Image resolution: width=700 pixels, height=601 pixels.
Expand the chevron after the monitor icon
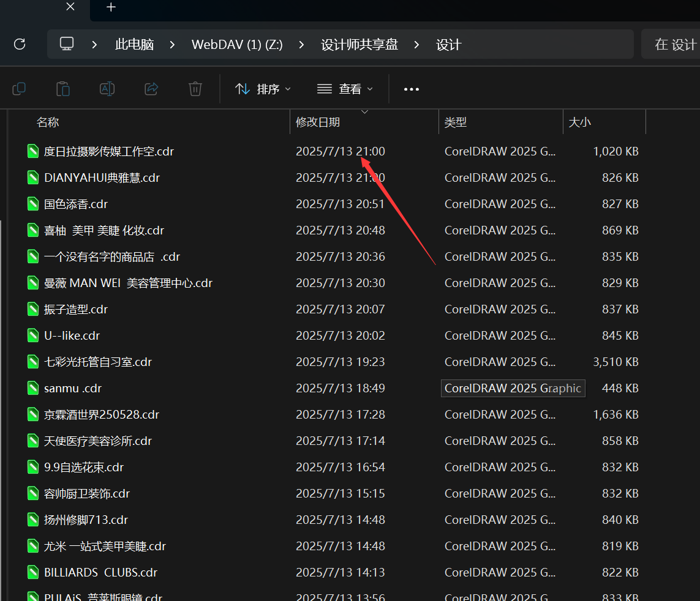pyautogui.click(x=94, y=45)
